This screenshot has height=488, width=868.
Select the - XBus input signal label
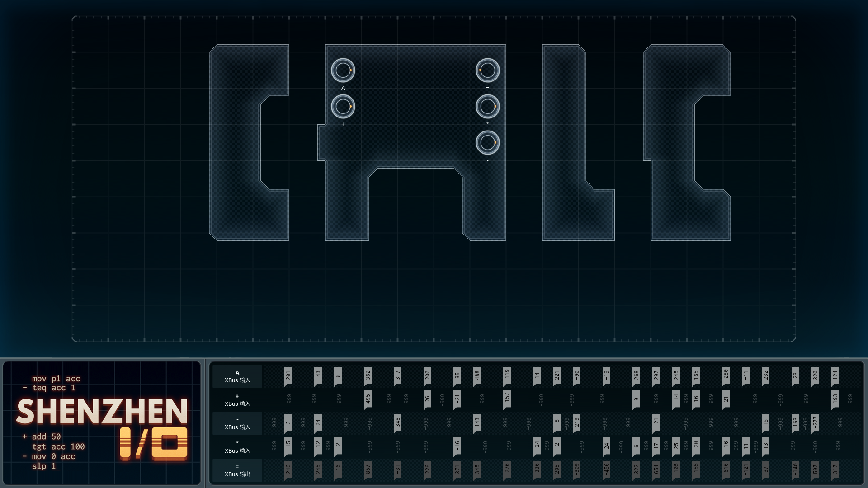pos(237,423)
